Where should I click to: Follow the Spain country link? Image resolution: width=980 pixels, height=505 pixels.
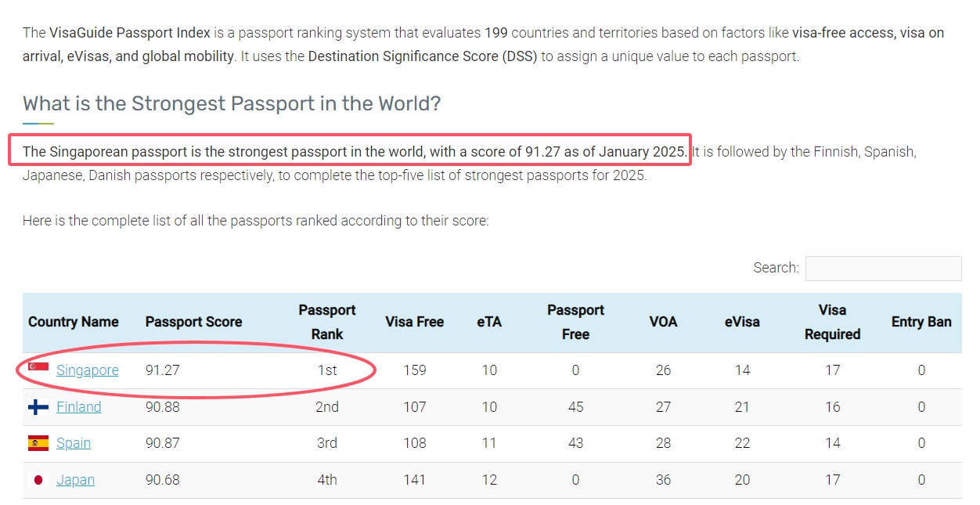pos(74,443)
